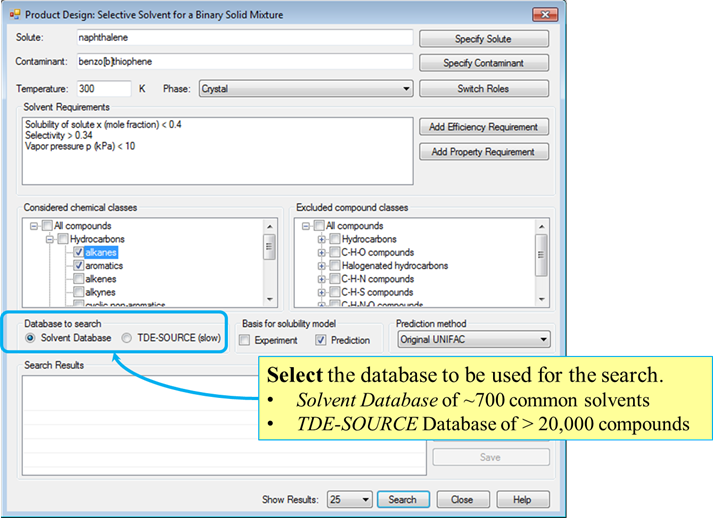Click the Specify Solute button
Viewport: 713px width, 518px height.
[x=484, y=39]
